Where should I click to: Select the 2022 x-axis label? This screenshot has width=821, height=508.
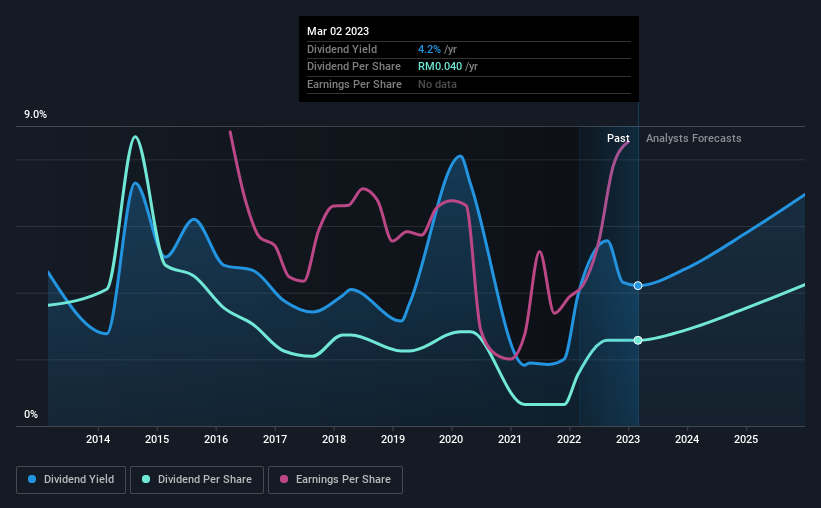click(569, 439)
